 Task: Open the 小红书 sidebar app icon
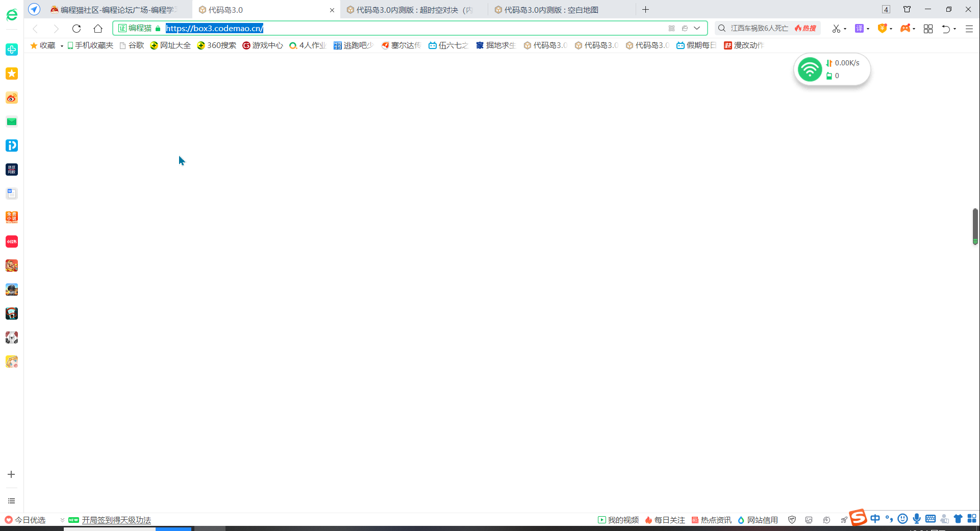pyautogui.click(x=12, y=242)
